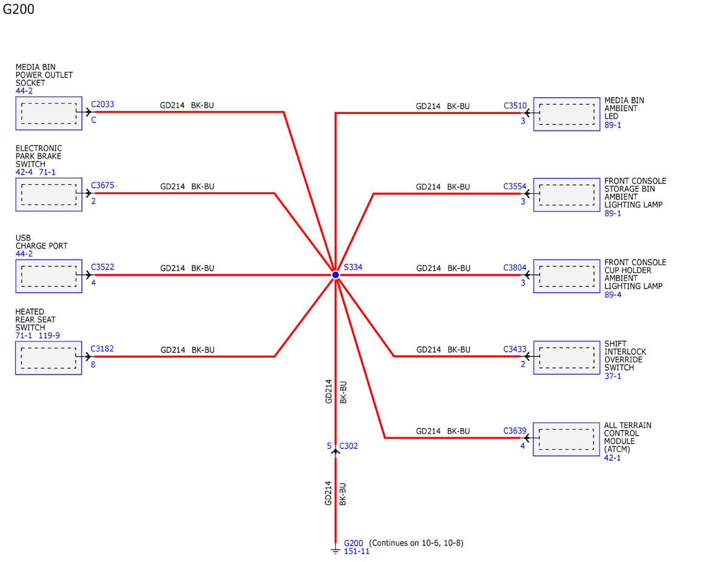Open connector C3522 link
The width and height of the screenshot is (728, 562).
[103, 267]
